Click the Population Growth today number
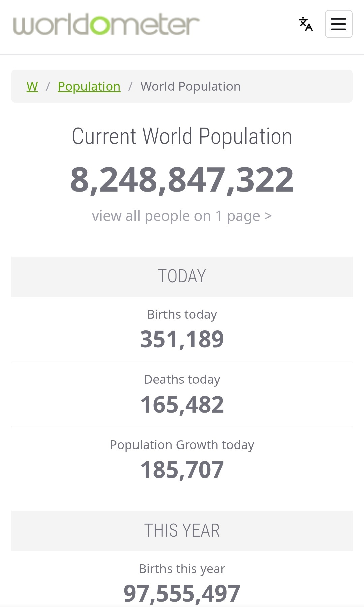364x607 pixels. click(182, 470)
